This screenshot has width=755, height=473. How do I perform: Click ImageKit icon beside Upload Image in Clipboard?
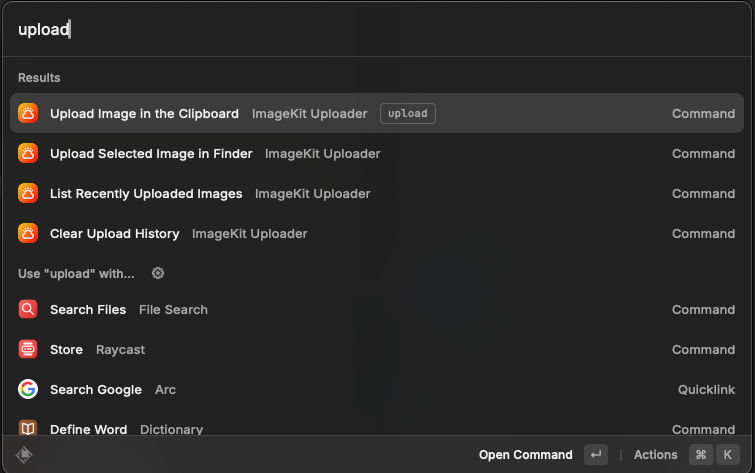(x=28, y=114)
